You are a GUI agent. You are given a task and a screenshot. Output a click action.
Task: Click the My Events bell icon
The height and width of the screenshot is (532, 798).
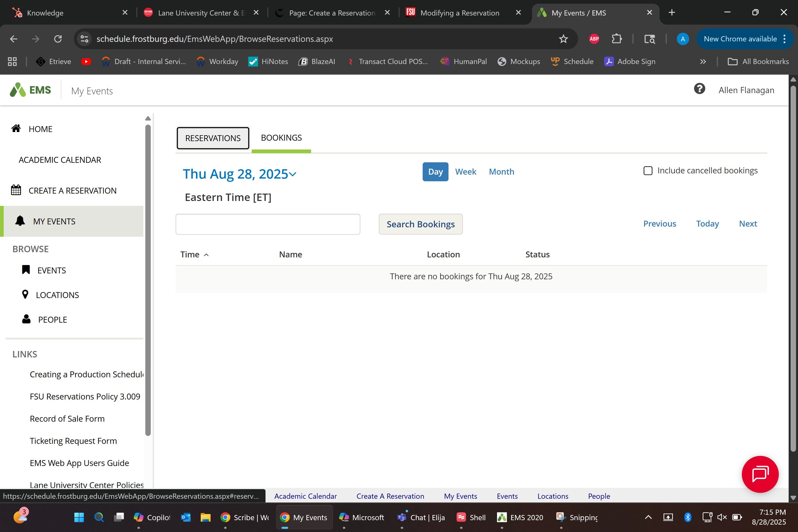coord(20,221)
